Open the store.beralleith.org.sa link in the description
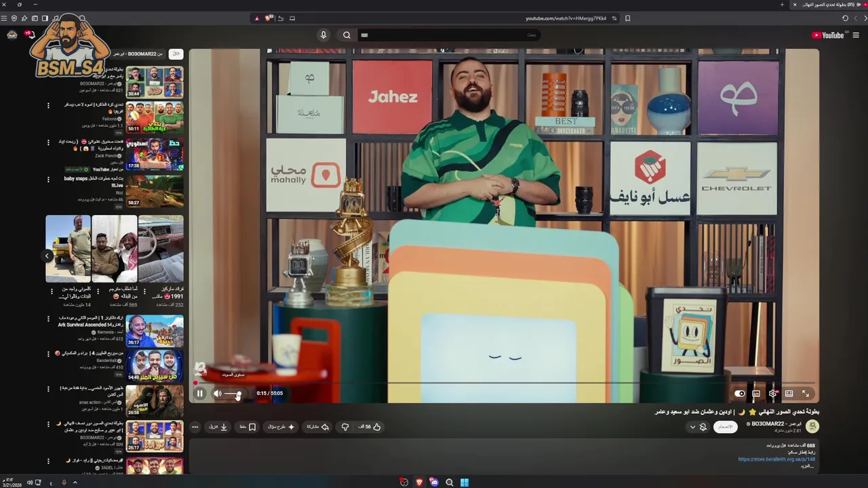 click(x=776, y=459)
